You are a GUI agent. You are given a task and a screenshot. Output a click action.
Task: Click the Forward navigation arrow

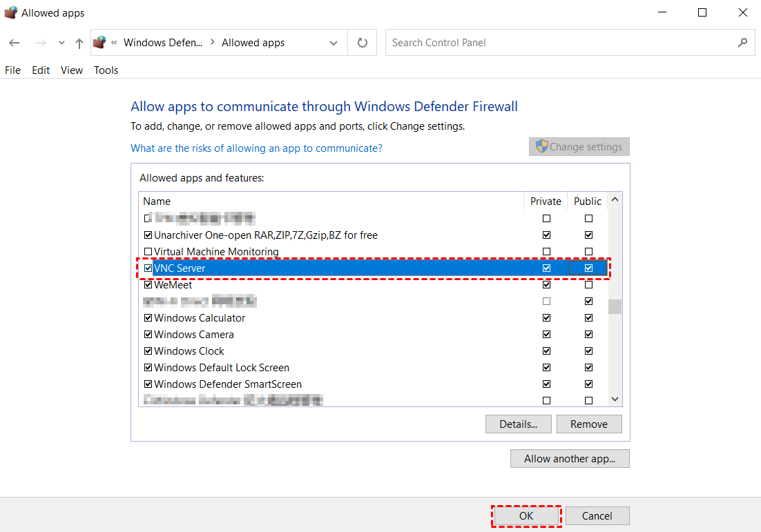click(x=41, y=43)
